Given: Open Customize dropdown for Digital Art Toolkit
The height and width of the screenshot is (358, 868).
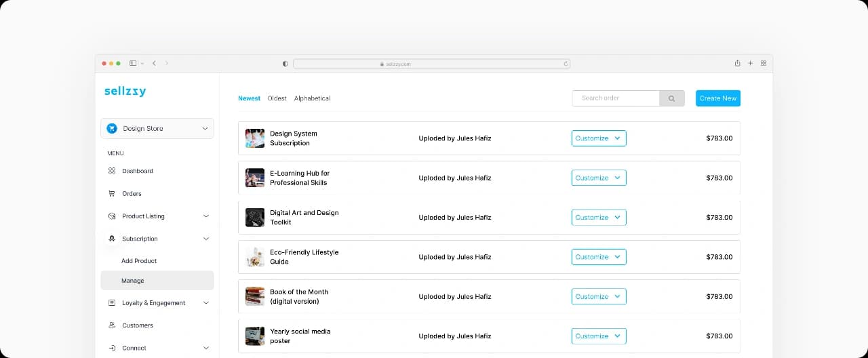Looking at the screenshot, I should point(599,218).
